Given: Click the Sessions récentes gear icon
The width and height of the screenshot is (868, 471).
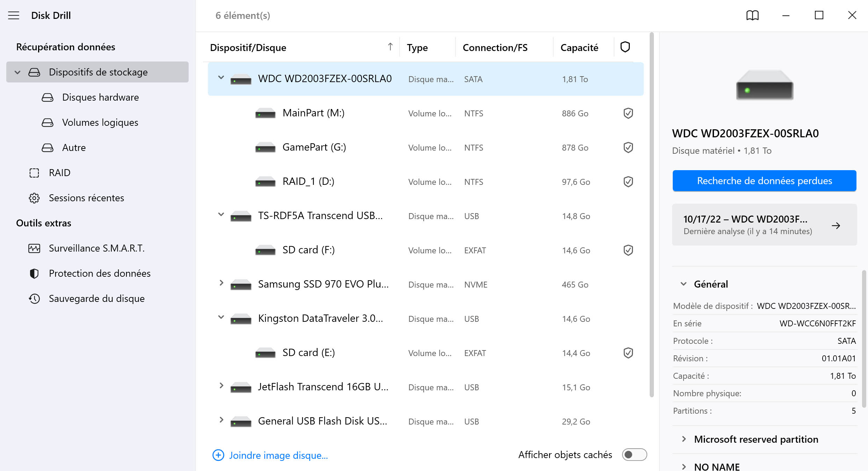Looking at the screenshot, I should pos(34,198).
